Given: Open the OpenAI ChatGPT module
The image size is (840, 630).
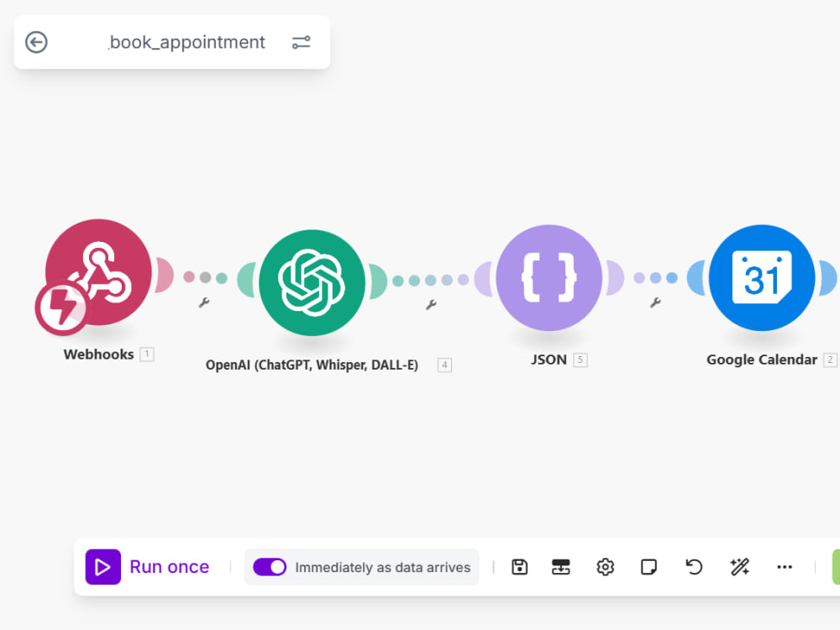Looking at the screenshot, I should pos(312,282).
